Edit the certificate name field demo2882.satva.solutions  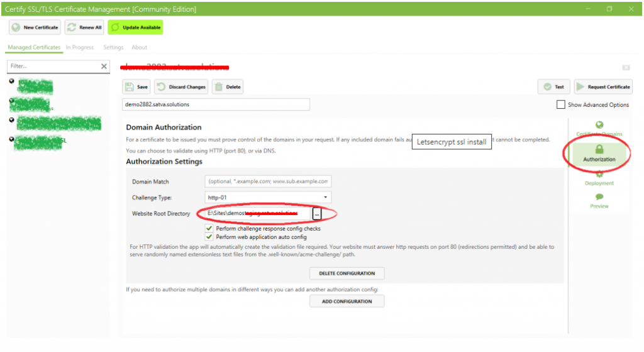click(216, 104)
